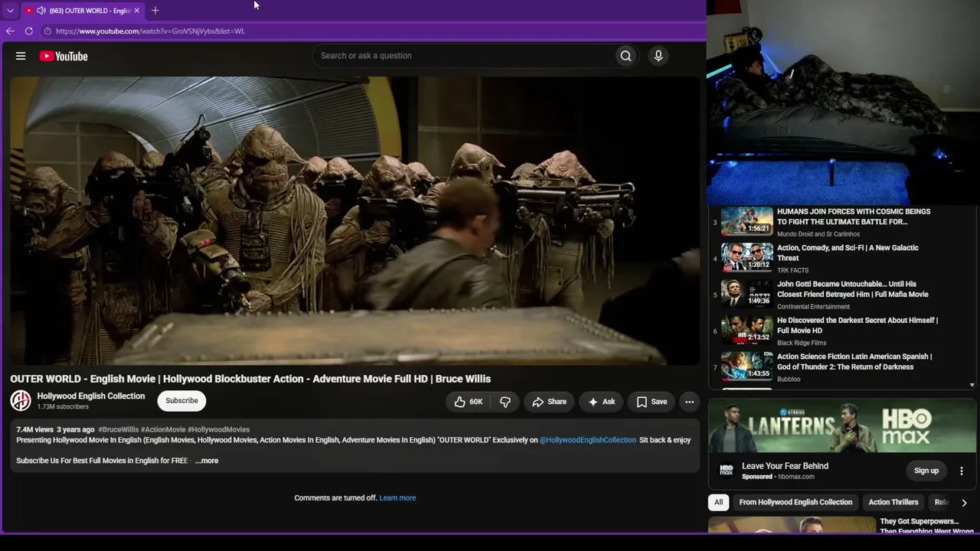Click the Ask button
Viewport: 980px width, 551px height.
click(601, 402)
